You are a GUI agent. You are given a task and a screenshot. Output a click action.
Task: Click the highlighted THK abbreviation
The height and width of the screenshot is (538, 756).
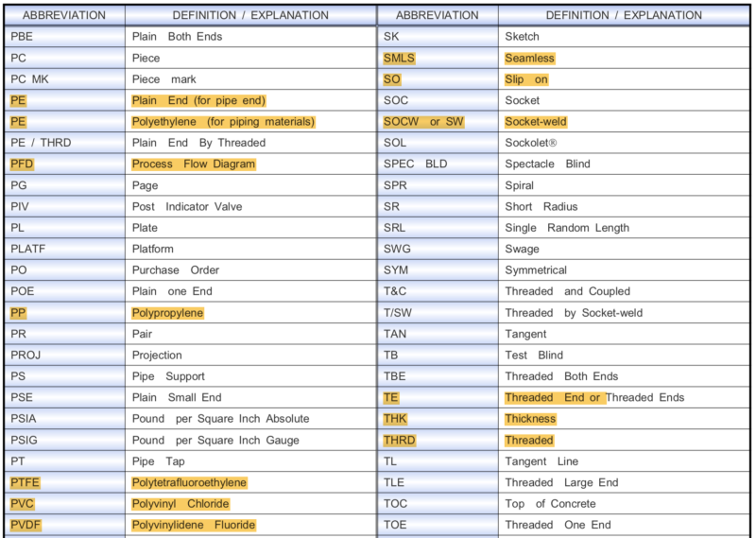[x=396, y=419]
